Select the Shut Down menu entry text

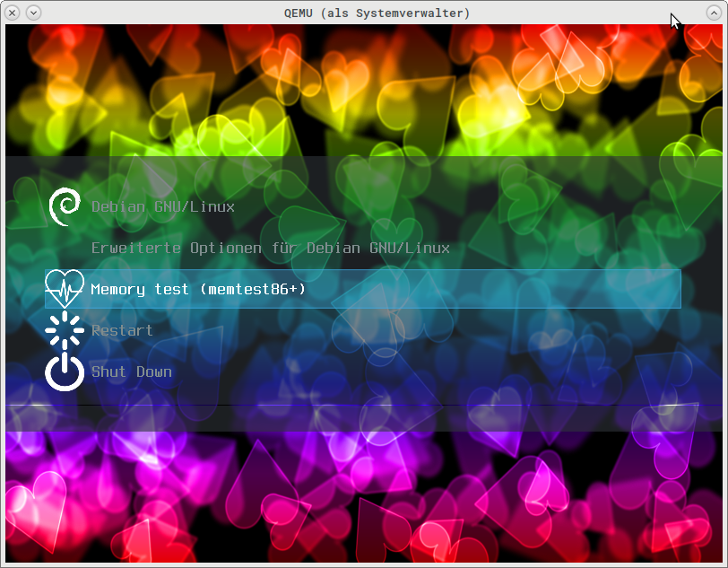coord(132,371)
